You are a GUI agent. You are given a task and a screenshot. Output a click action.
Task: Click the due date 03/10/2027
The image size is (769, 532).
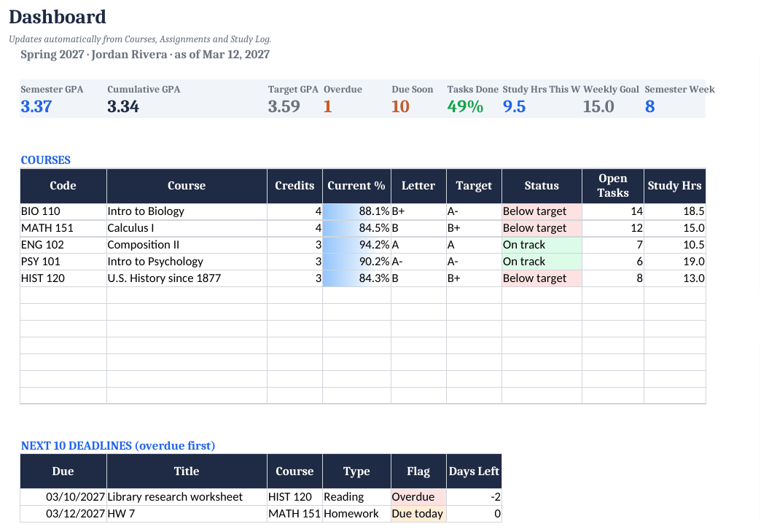pos(63,497)
